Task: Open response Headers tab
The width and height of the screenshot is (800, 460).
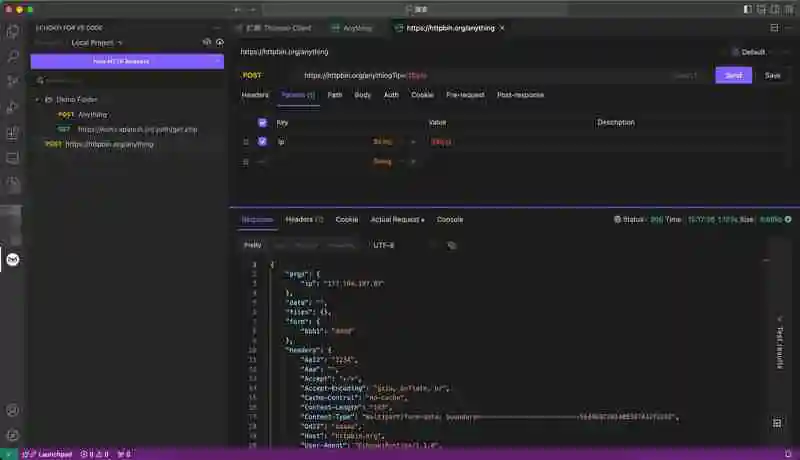Action: 304,220
